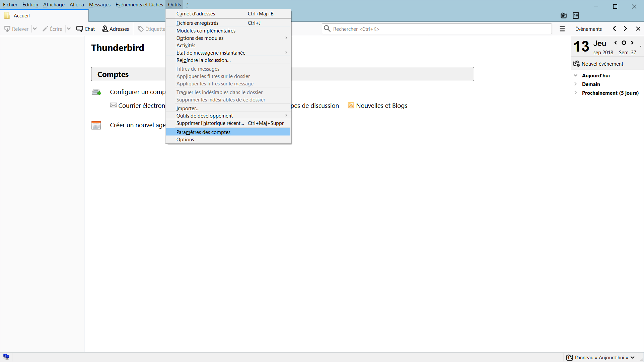Close the Évènements pane

click(x=638, y=29)
